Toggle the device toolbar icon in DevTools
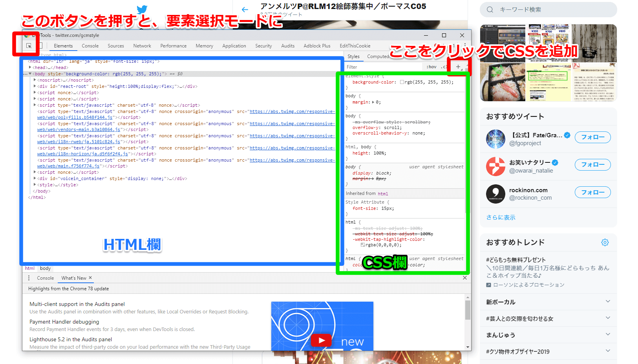 (x=40, y=46)
